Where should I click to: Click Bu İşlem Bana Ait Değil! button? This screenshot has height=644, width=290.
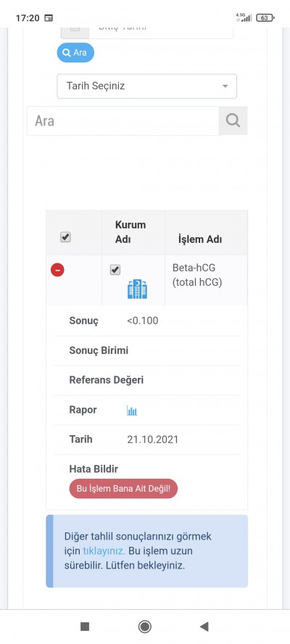(123, 489)
